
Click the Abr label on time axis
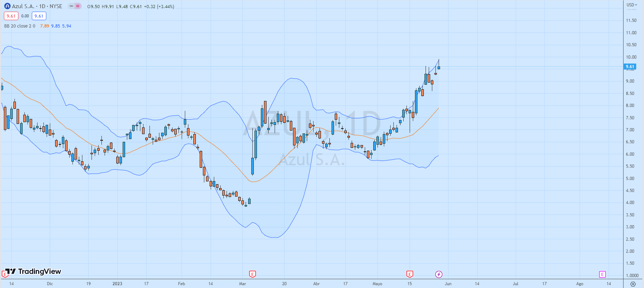pos(316,284)
